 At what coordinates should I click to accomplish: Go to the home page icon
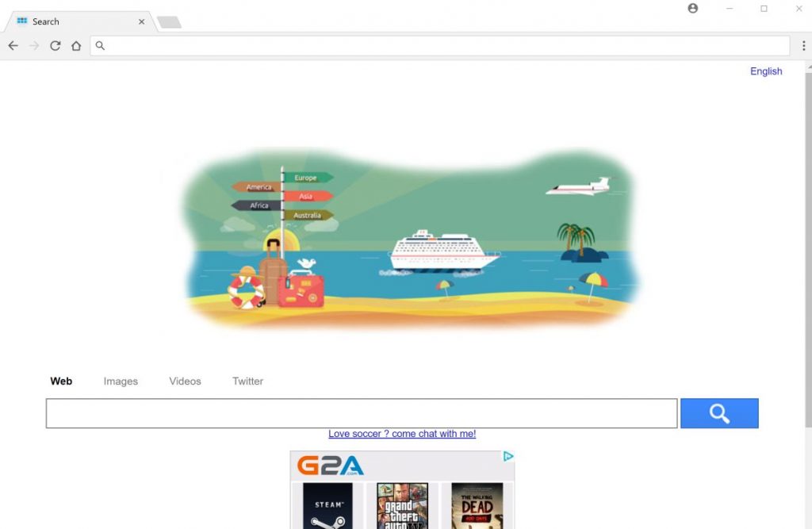(x=76, y=45)
